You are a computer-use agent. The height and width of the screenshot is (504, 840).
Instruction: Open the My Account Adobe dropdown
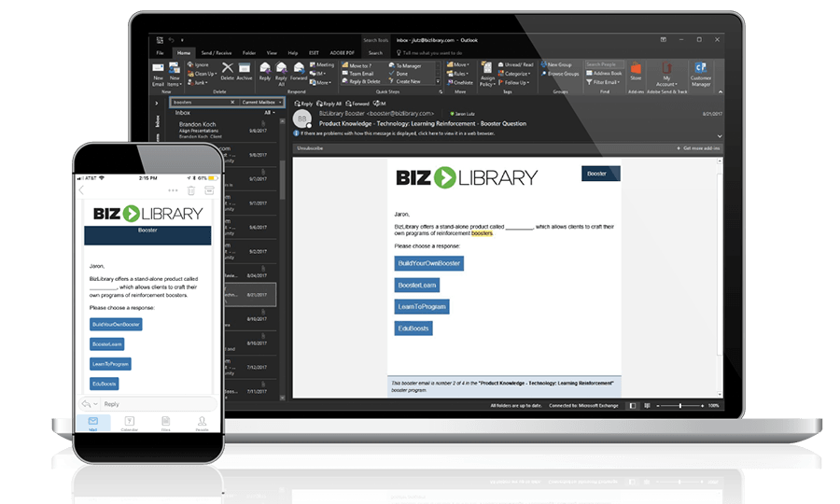click(x=667, y=75)
